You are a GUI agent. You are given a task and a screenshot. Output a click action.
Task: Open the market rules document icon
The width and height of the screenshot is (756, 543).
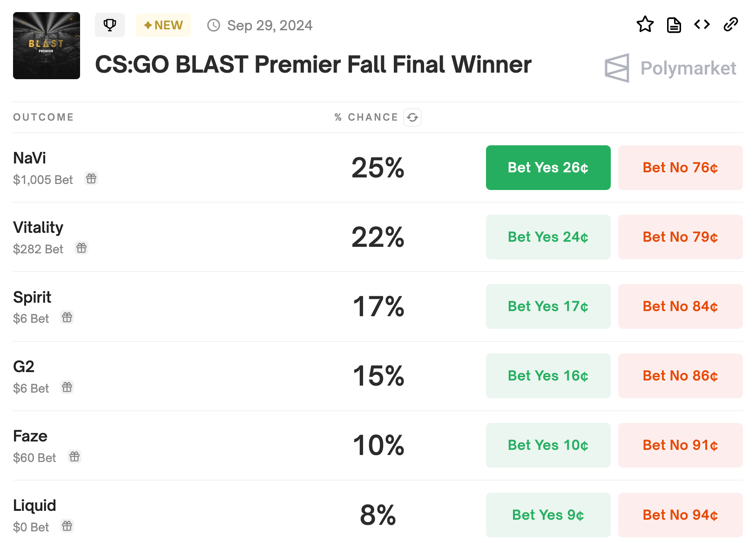coord(674,25)
